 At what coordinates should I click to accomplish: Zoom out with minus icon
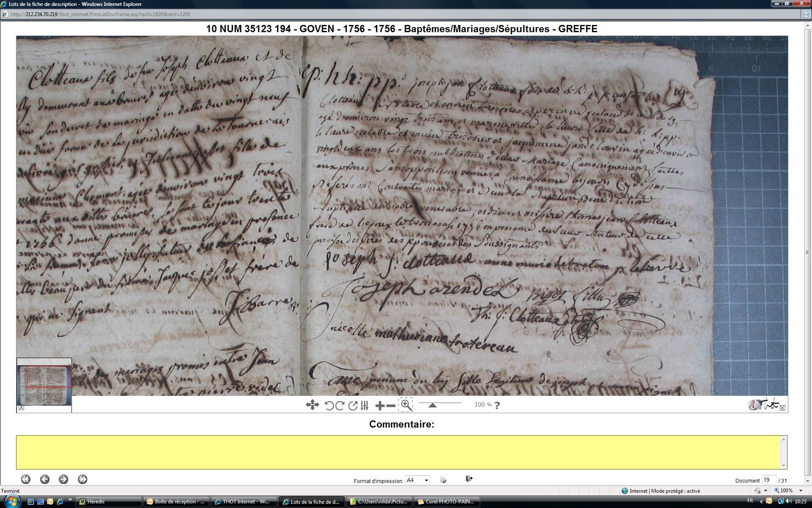coord(391,406)
